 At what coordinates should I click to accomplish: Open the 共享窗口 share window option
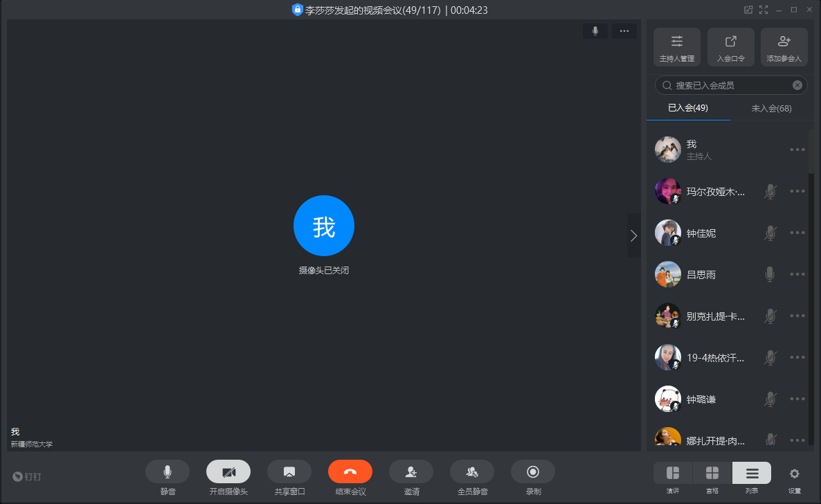pos(289,472)
